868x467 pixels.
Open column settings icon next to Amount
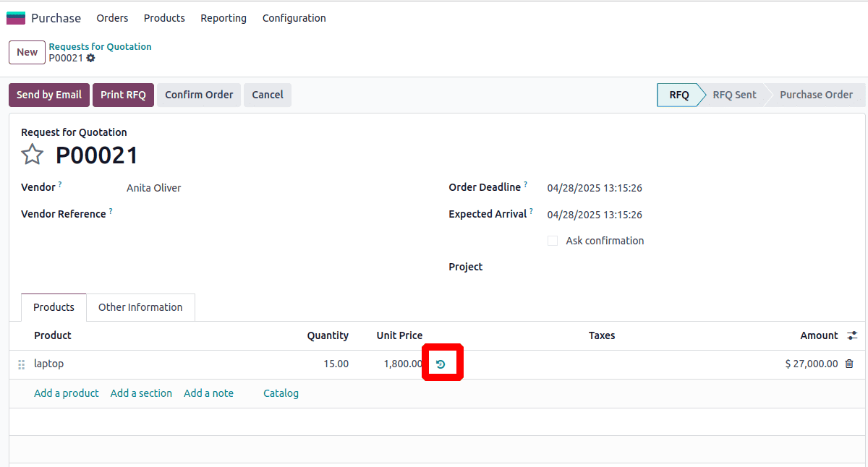click(853, 335)
